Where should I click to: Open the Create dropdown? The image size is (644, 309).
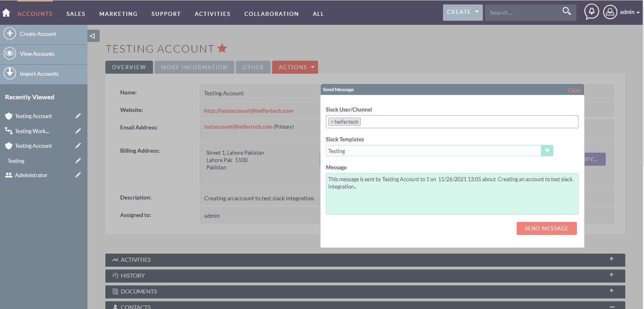[463, 12]
